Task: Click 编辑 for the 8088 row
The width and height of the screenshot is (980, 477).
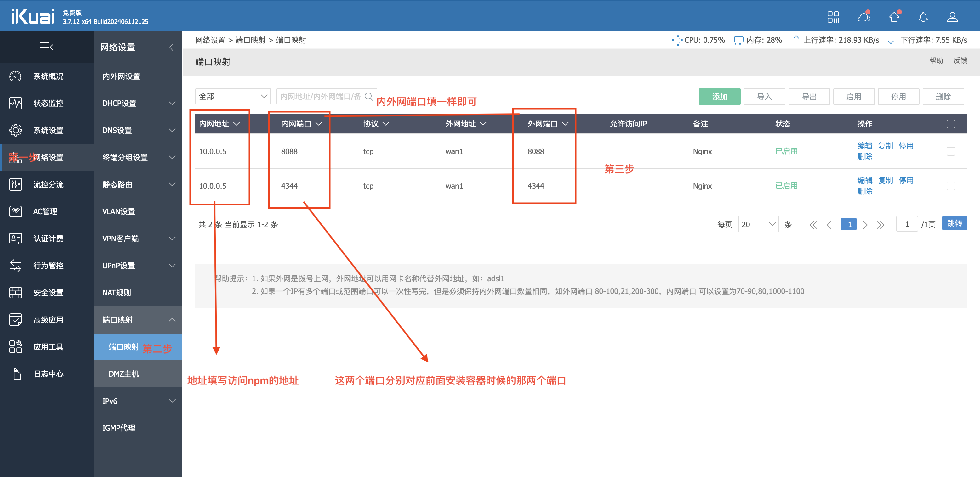Action: coord(865,146)
